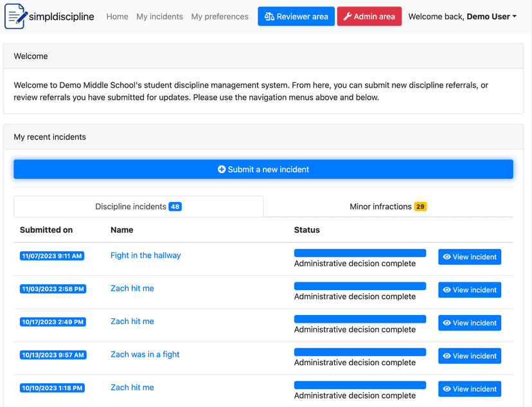Click progress bar for Fight in the hallway
The height and width of the screenshot is (407, 532).
pyautogui.click(x=360, y=253)
